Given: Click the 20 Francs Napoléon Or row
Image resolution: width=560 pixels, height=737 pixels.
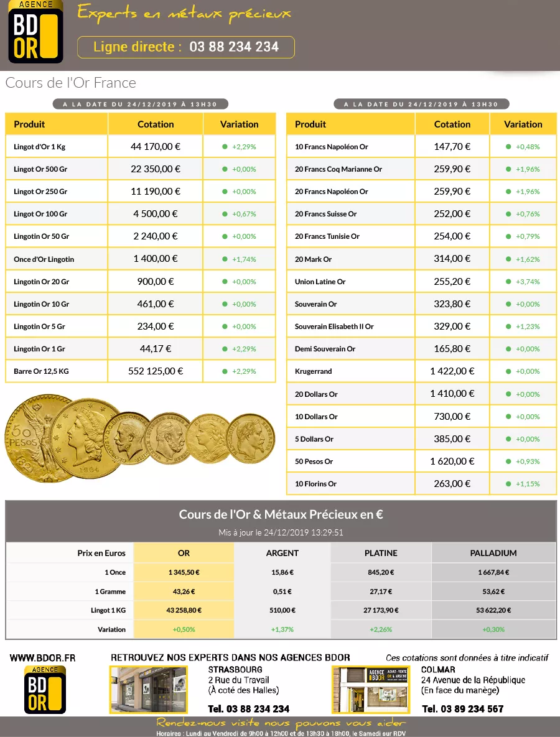Looking at the screenshot, I should click(421, 192).
